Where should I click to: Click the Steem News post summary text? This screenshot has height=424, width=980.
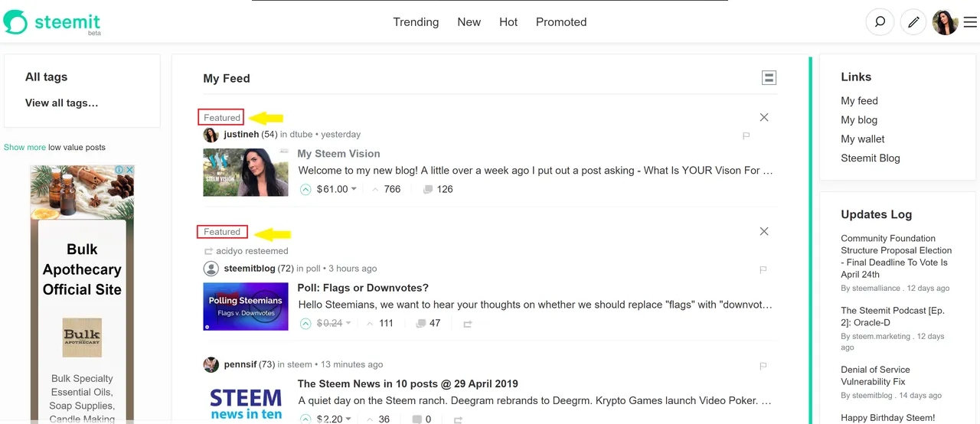tap(534, 400)
